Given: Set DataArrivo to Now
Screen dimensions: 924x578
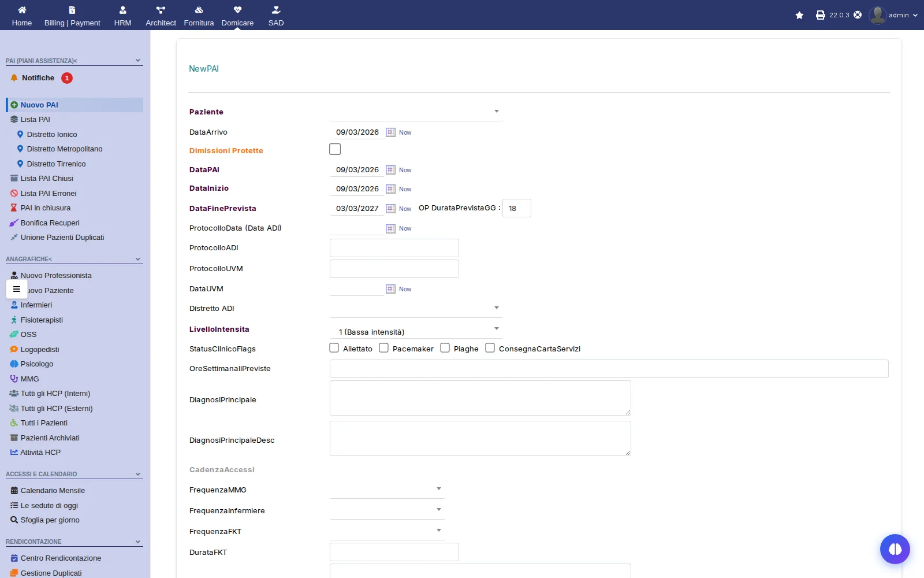Looking at the screenshot, I should [405, 132].
